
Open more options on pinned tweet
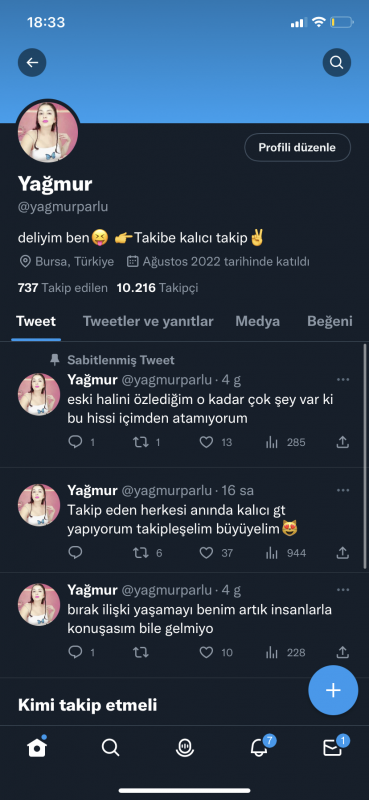click(343, 380)
